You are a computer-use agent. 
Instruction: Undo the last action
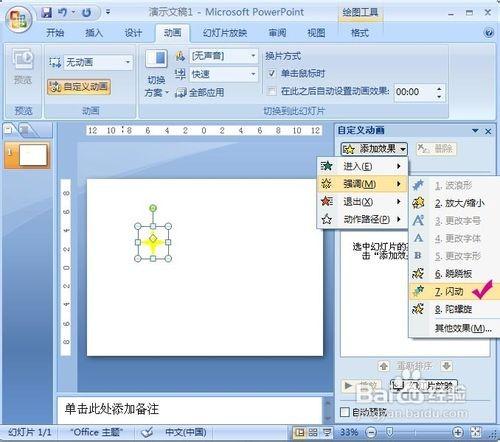62,13
